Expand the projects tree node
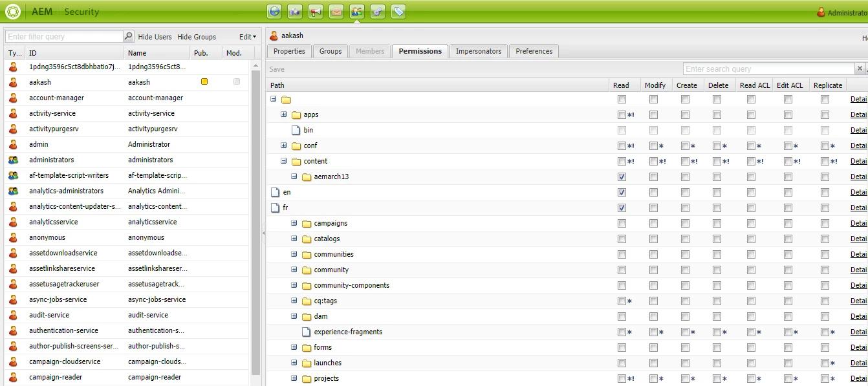868x386 pixels. tap(294, 378)
